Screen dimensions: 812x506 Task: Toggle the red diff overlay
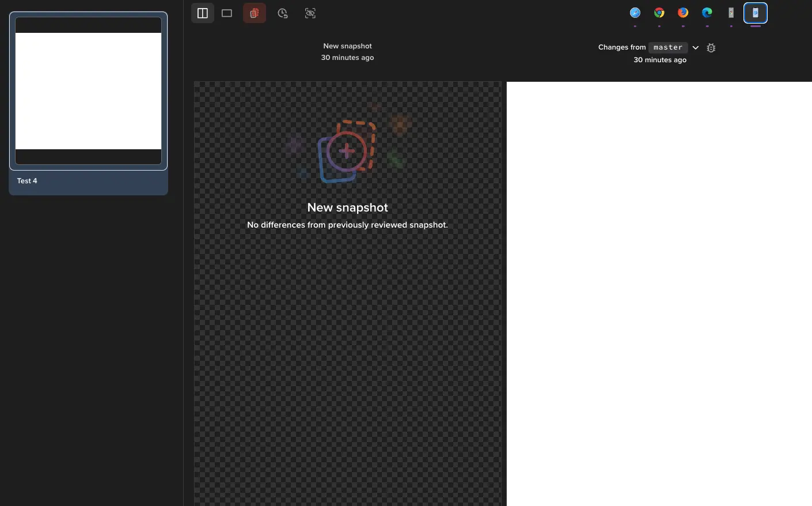[255, 13]
